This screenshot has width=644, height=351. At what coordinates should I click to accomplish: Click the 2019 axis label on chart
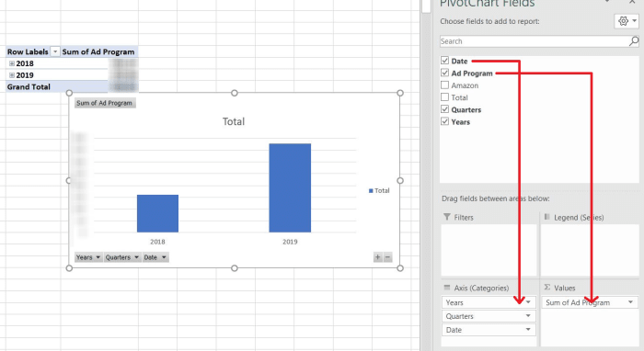pos(290,242)
